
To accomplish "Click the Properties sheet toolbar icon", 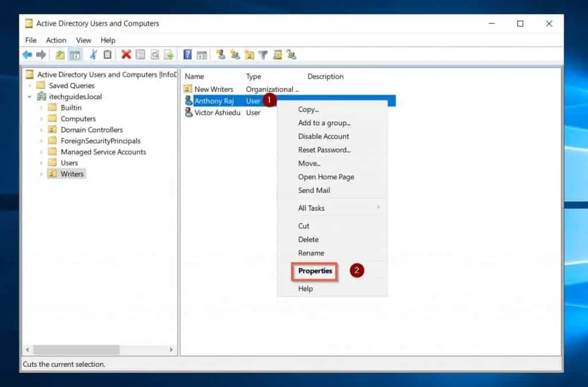I will [x=140, y=55].
